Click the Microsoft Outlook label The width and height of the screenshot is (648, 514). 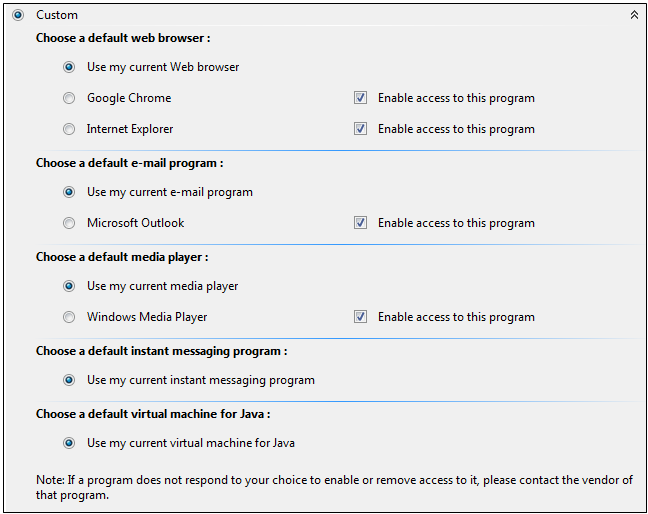[x=136, y=223]
